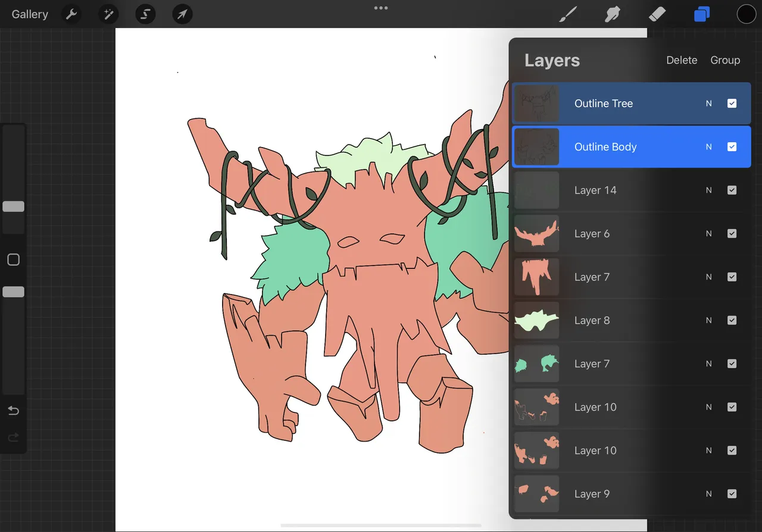
Task: Hide the Outline Body layer
Action: [732, 147]
